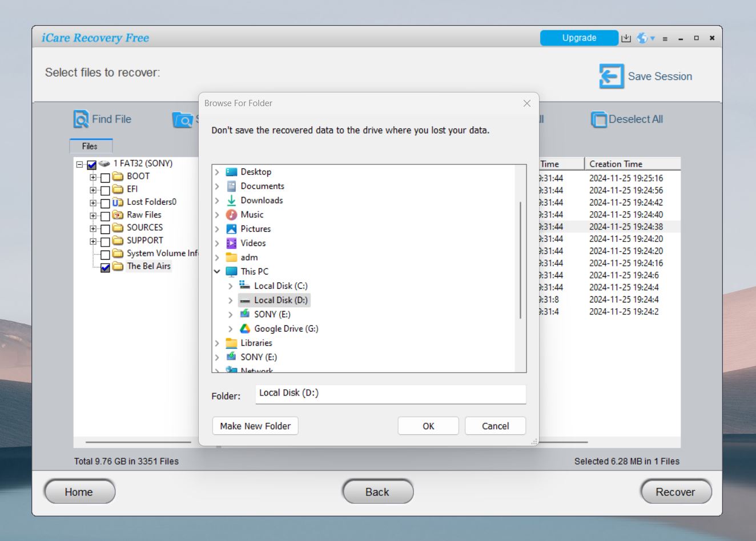Viewport: 756px width, 541px height.
Task: Click Make New Folder button
Action: pyautogui.click(x=255, y=426)
